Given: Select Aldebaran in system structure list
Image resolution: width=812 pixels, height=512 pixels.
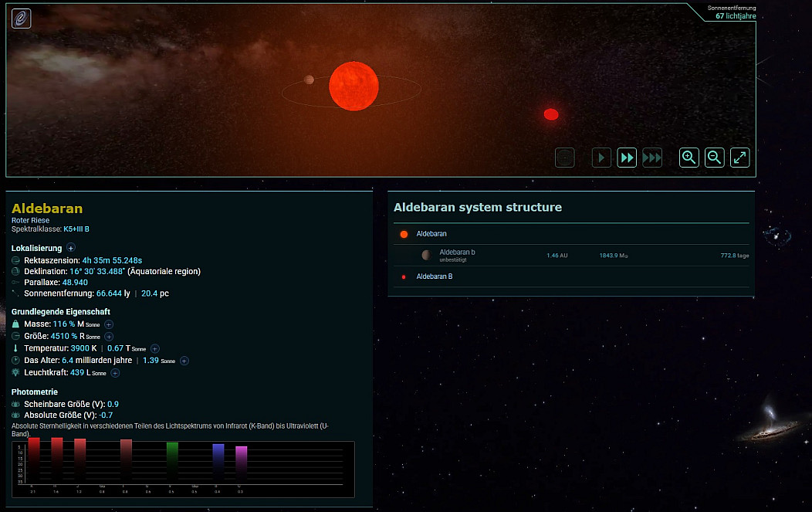Looking at the screenshot, I should (431, 234).
